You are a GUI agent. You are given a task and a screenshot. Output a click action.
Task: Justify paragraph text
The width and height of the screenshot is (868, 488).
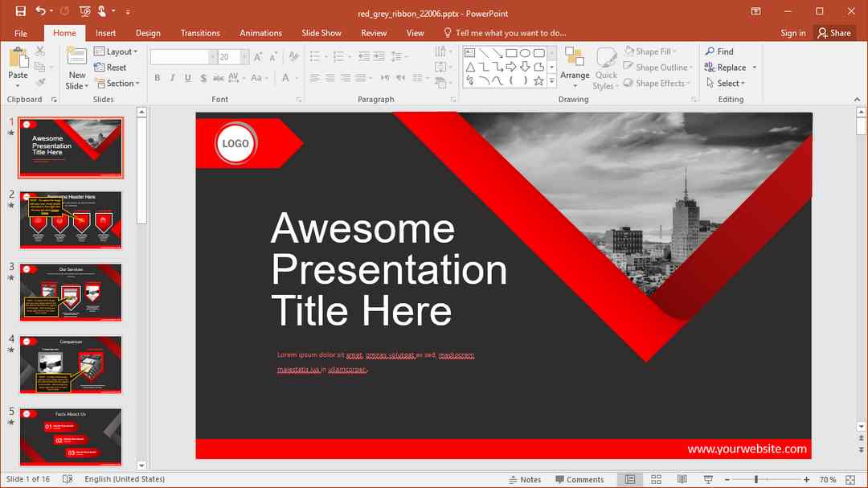[360, 78]
